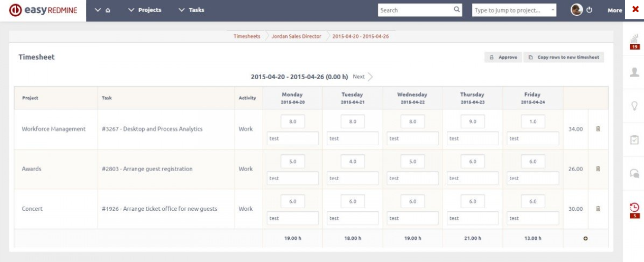This screenshot has height=262, width=644.
Task: Add a new timesheet row with plus icon
Action: click(x=586, y=239)
